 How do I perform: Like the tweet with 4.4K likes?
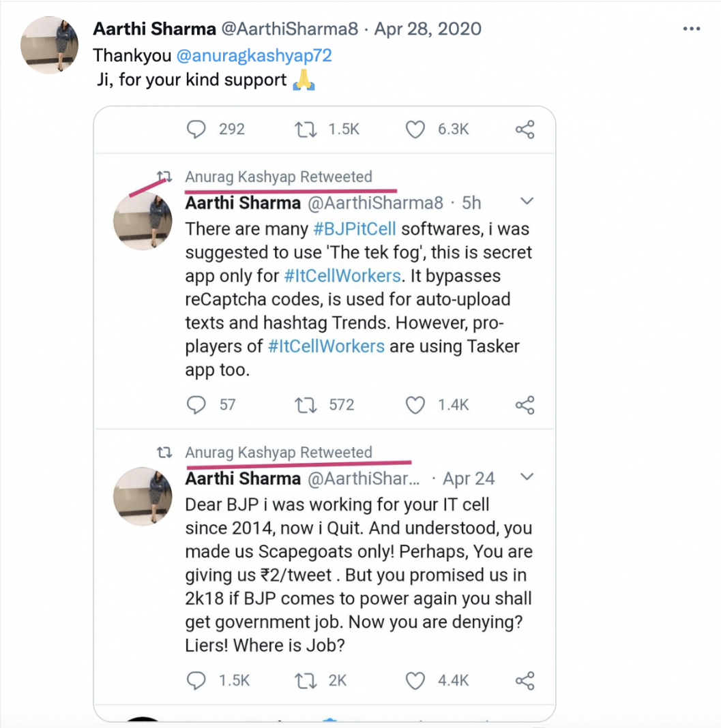click(415, 680)
